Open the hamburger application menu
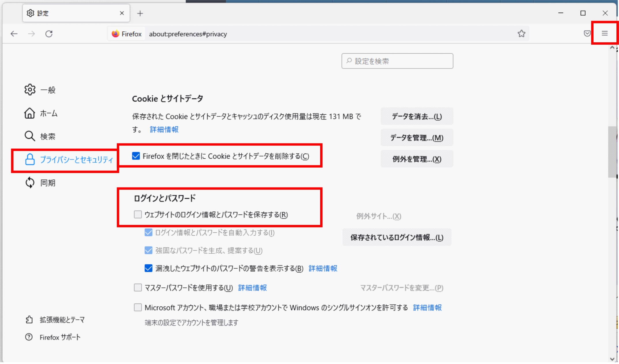The image size is (619, 364). pos(605,33)
